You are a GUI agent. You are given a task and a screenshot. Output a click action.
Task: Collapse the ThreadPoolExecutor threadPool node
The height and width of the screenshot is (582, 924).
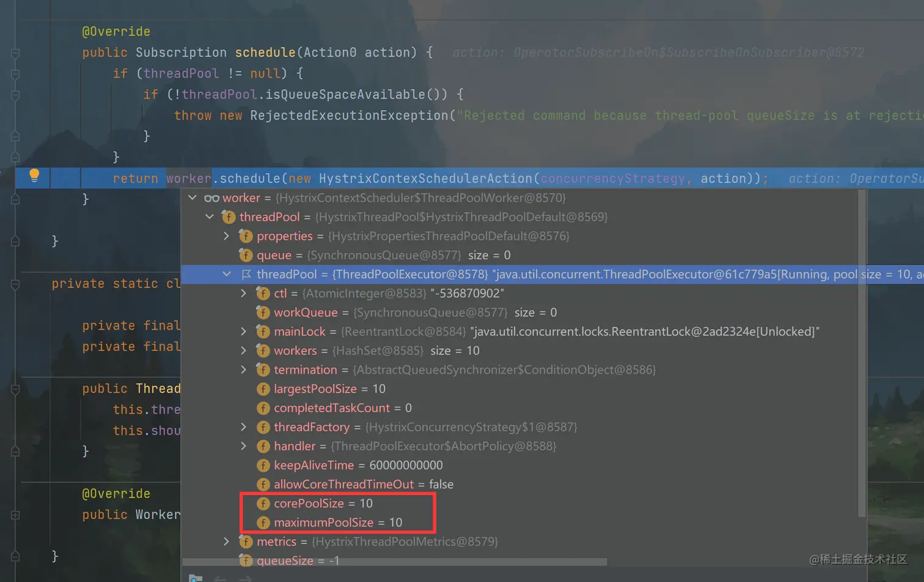(227, 274)
